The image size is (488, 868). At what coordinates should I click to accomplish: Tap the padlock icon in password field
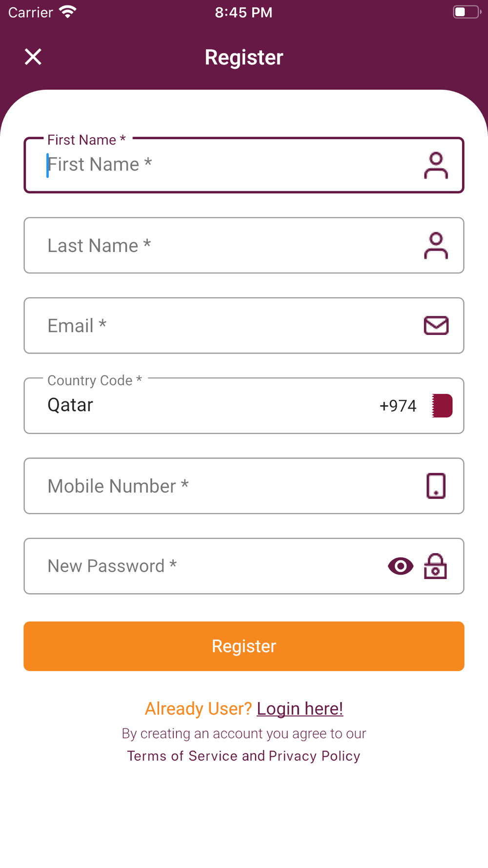pyautogui.click(x=435, y=566)
